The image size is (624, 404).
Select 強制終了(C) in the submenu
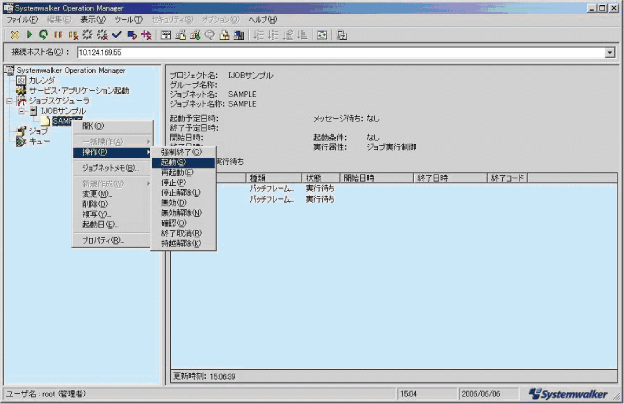click(x=183, y=152)
